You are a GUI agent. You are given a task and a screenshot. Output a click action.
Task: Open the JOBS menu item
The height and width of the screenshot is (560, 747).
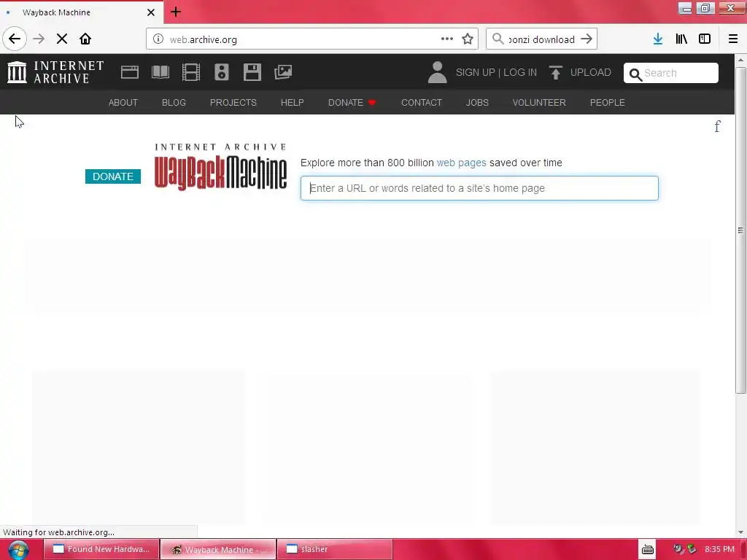click(x=477, y=102)
